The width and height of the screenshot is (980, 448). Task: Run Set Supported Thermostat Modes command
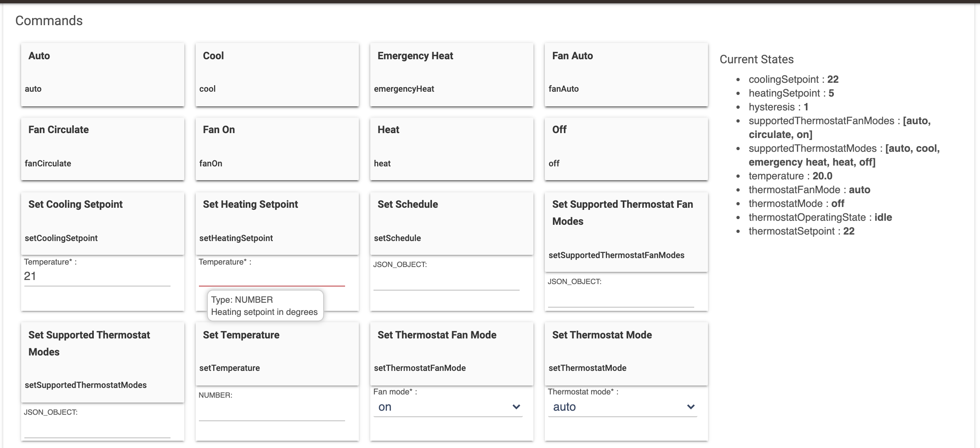coord(103,362)
